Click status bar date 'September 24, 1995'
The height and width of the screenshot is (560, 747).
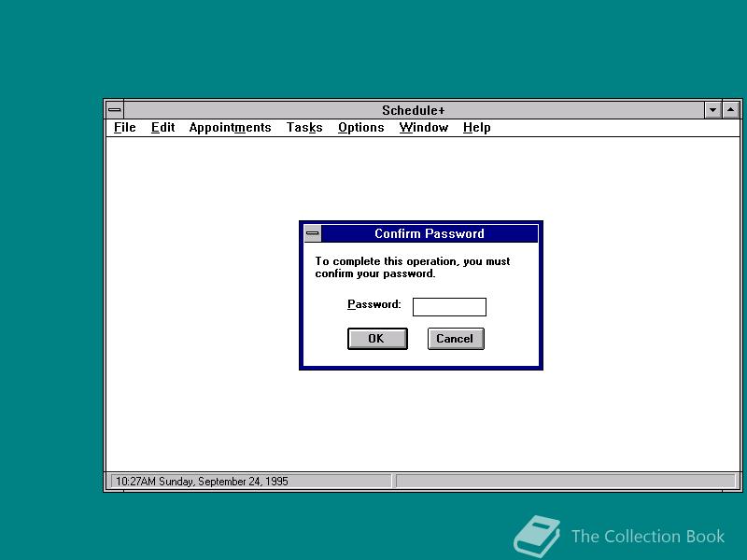pos(243,482)
